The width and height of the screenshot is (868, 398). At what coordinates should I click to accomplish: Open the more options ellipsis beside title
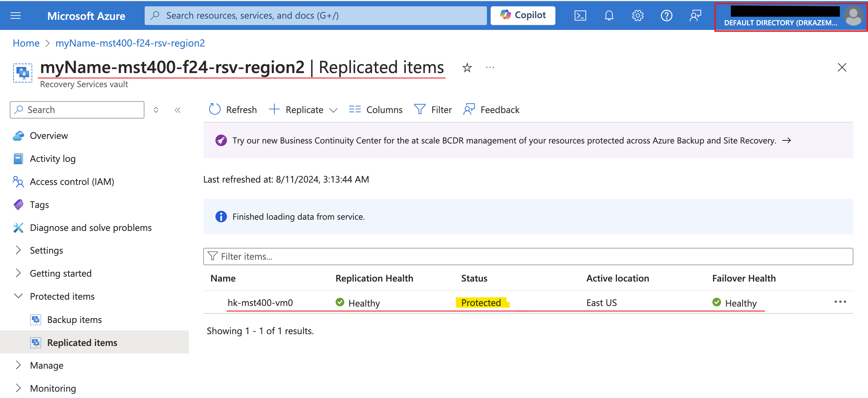pyautogui.click(x=490, y=67)
